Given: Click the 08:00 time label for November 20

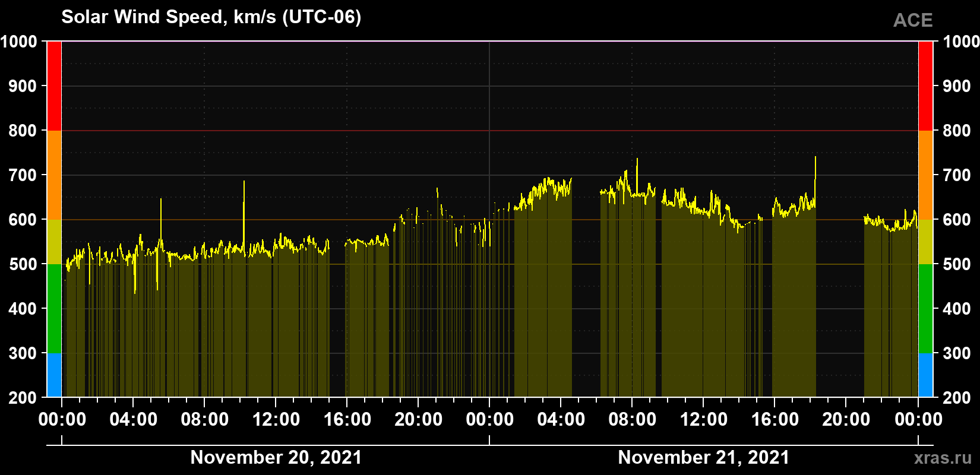Looking at the screenshot, I should pos(205,420).
